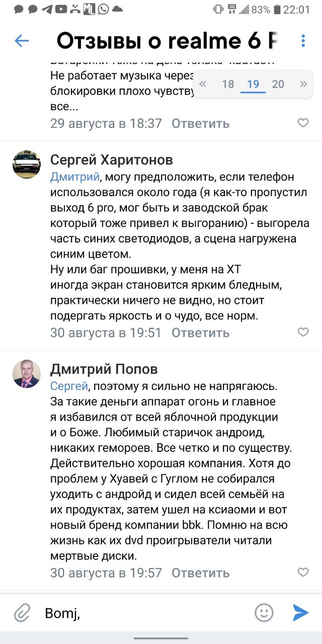
Task: Go to page 18
Action: [228, 84]
